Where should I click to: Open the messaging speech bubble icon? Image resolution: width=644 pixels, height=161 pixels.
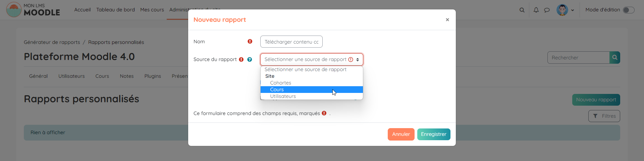pos(547,10)
